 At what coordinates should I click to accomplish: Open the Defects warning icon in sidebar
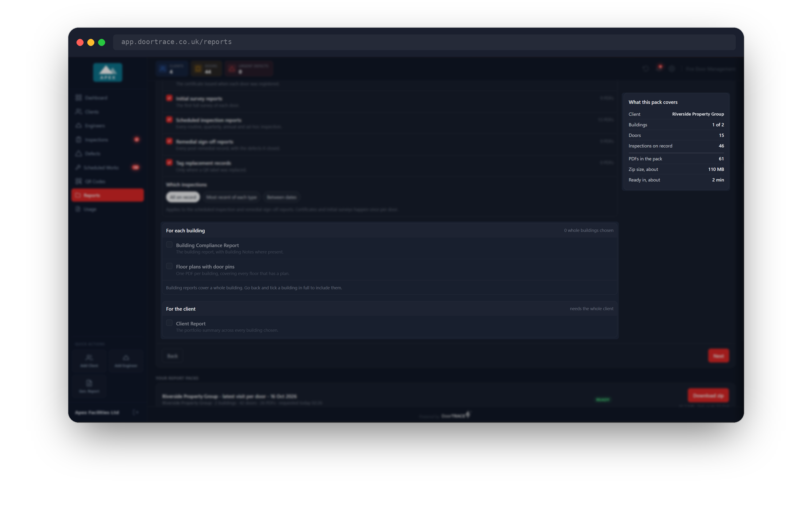pyautogui.click(x=79, y=154)
